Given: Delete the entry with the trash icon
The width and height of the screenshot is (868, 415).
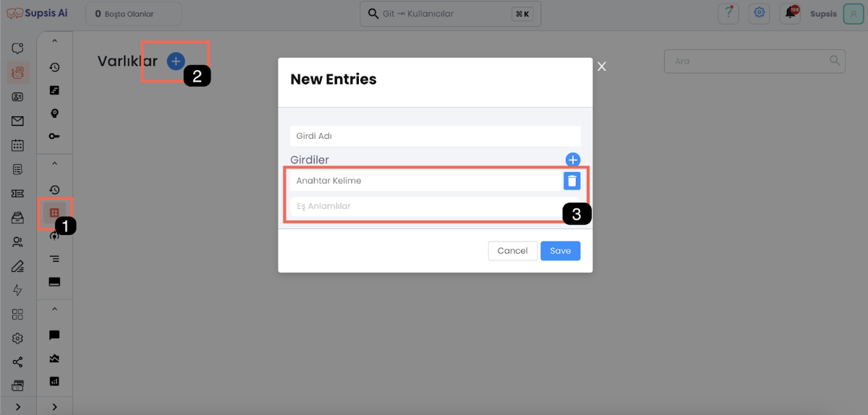Looking at the screenshot, I should tap(571, 181).
